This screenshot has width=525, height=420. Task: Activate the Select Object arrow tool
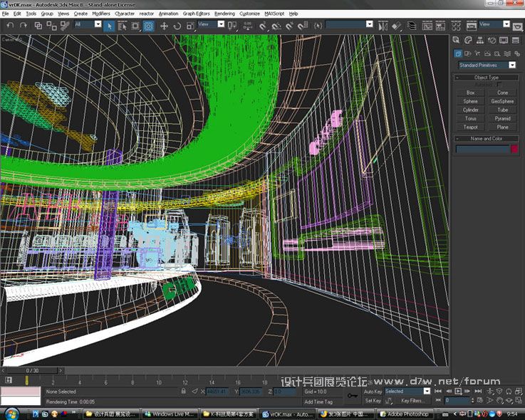(x=110, y=26)
